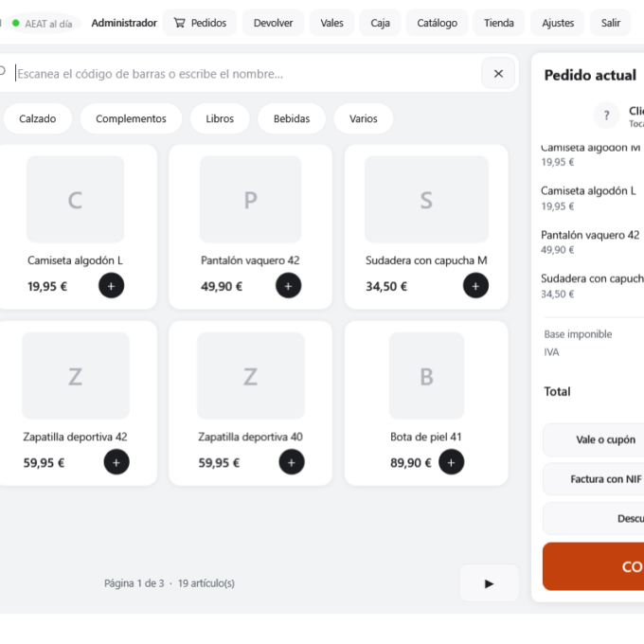The height and width of the screenshot is (644, 644).
Task: Click the green AEAT al día status indicator
Action: click(44, 24)
